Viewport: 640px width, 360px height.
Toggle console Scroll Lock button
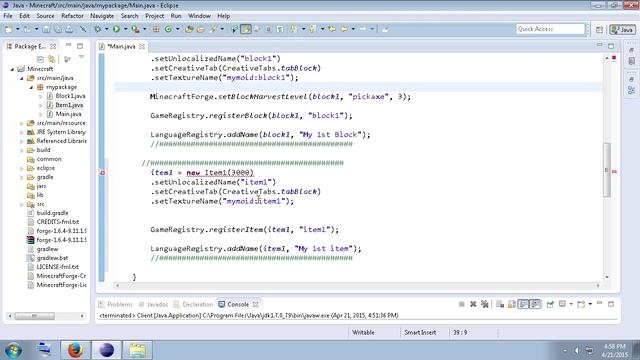511,304
